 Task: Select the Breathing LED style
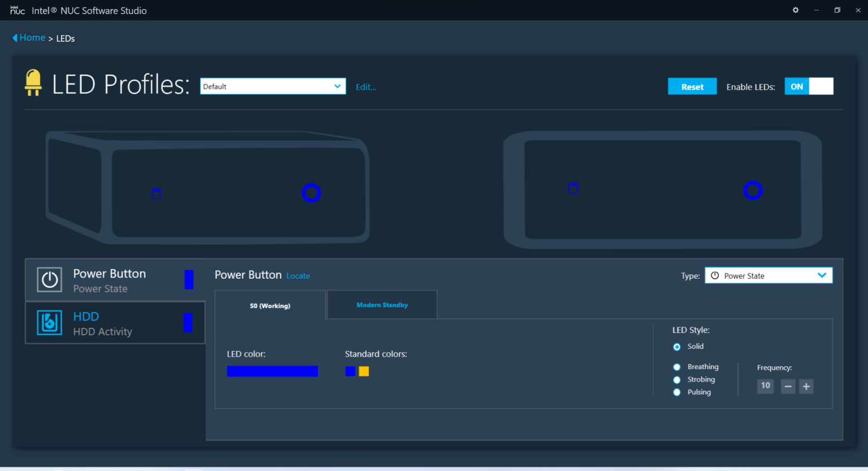pos(677,367)
